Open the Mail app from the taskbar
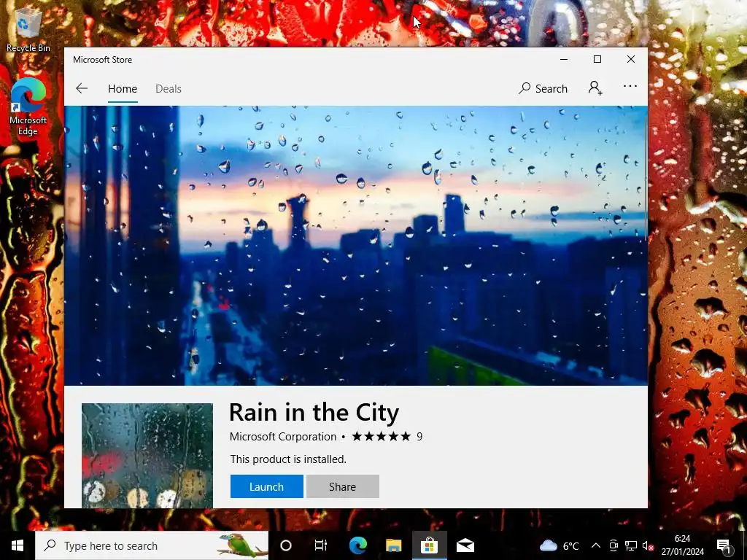 coord(465,545)
